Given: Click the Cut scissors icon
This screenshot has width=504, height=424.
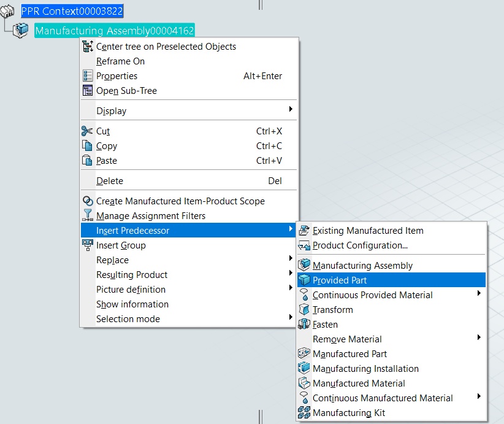Looking at the screenshot, I should (x=87, y=131).
